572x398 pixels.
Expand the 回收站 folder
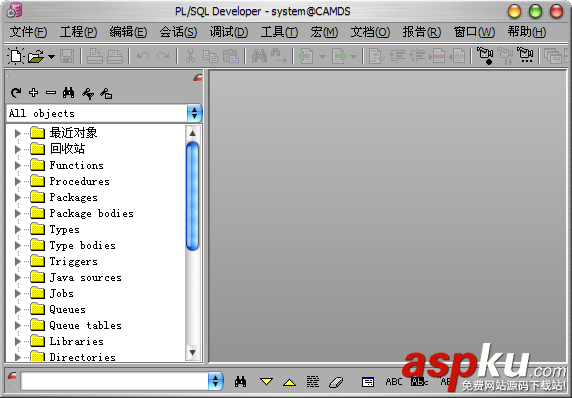(17, 149)
